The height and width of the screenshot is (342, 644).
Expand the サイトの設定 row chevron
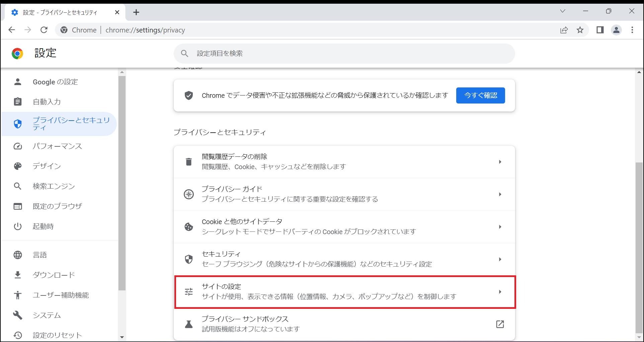pos(500,291)
